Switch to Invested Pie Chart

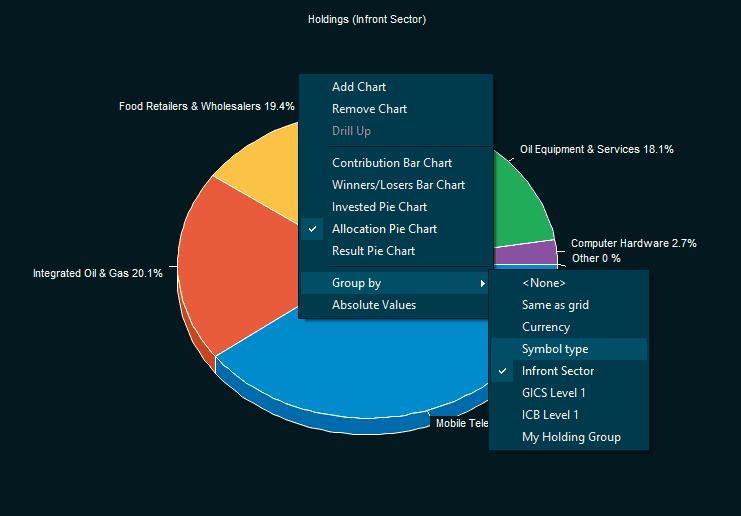[x=396, y=207]
